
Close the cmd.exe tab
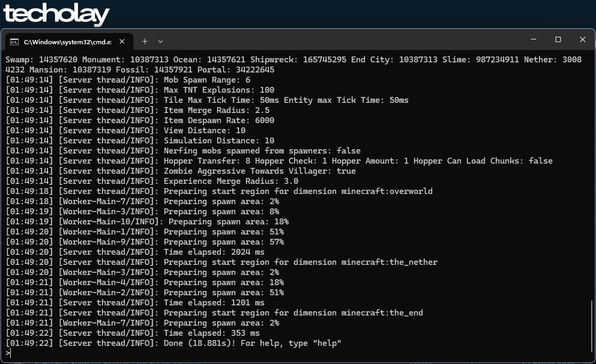pyautogui.click(x=122, y=42)
